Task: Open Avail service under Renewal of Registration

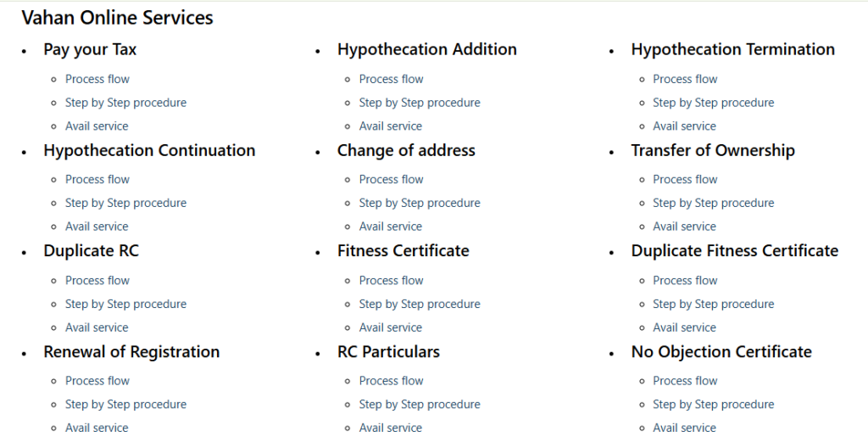Action: tap(97, 428)
